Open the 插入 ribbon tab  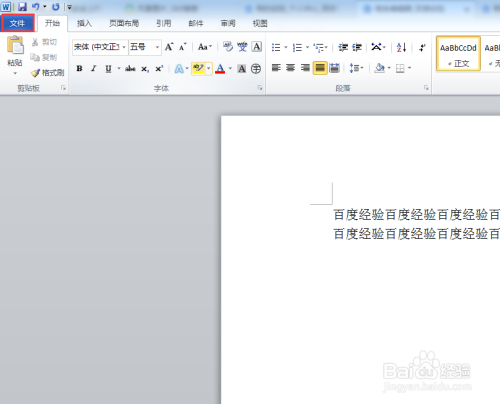click(84, 23)
